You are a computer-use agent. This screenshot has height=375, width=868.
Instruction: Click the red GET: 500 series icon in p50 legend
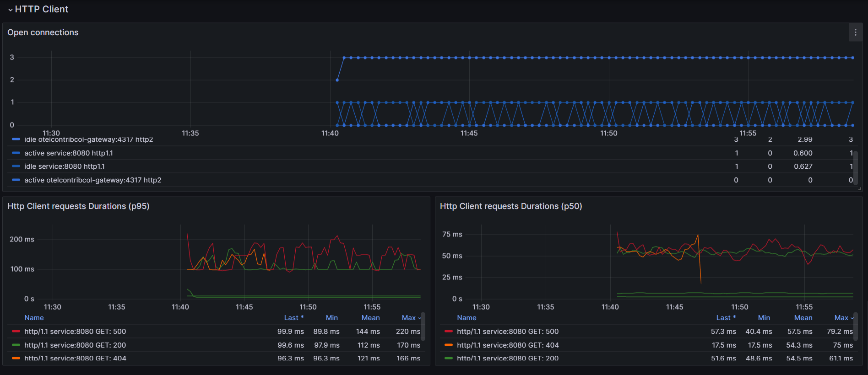click(449, 331)
